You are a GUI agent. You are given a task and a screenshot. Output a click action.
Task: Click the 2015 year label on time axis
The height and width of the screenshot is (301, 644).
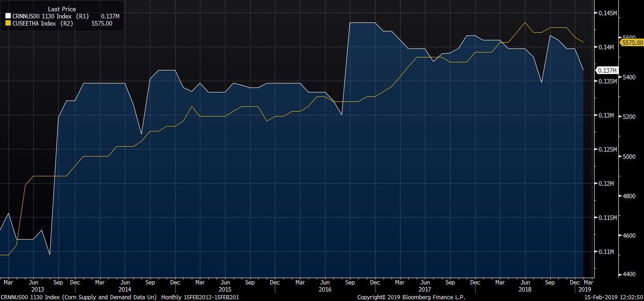(225, 290)
